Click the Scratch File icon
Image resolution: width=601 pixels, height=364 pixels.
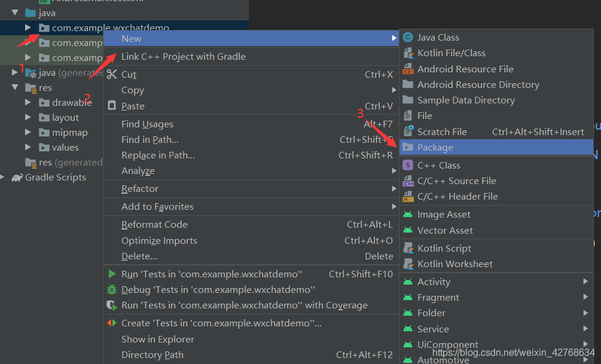(408, 131)
